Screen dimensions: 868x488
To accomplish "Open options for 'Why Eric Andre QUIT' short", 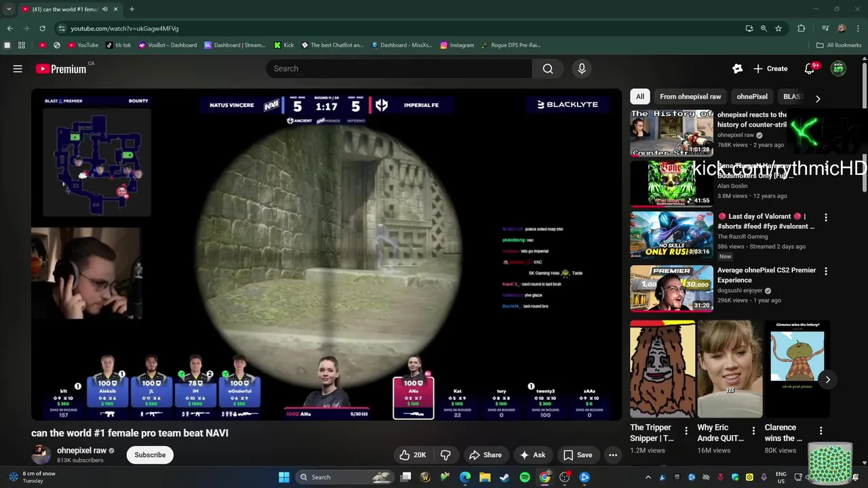I will pyautogui.click(x=753, y=431).
